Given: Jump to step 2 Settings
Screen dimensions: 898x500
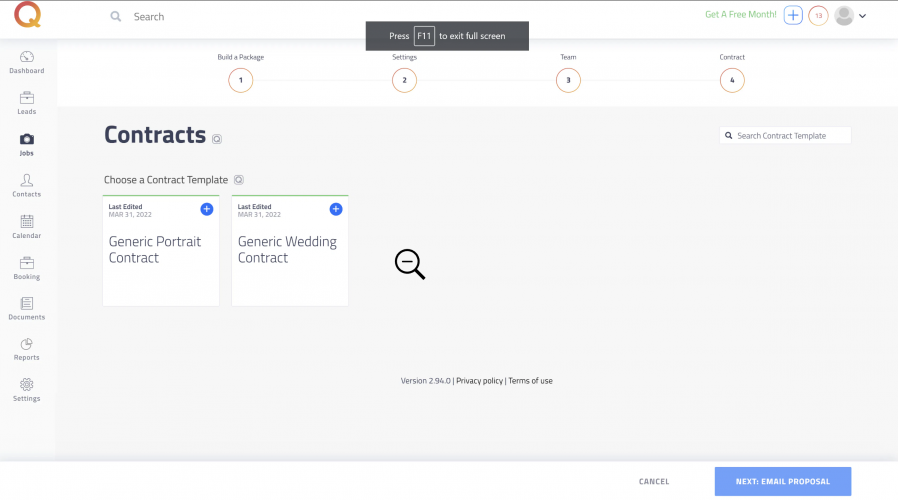Looking at the screenshot, I should [404, 80].
